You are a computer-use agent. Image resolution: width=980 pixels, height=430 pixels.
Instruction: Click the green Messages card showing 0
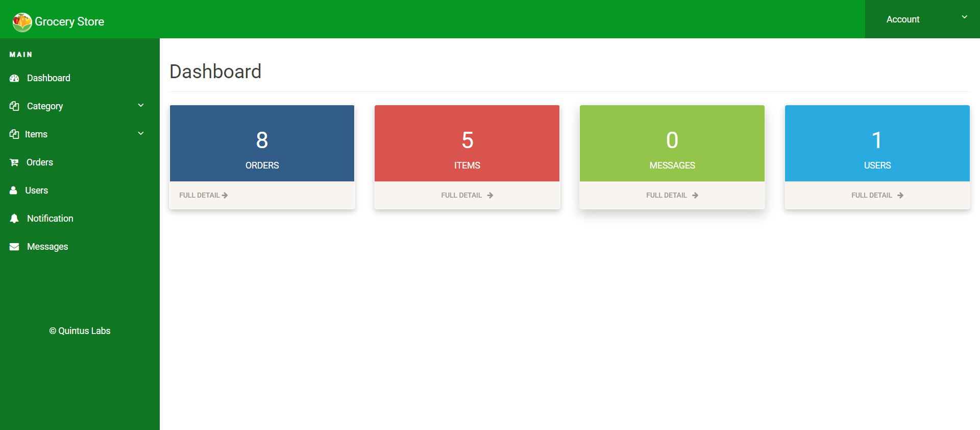click(672, 144)
